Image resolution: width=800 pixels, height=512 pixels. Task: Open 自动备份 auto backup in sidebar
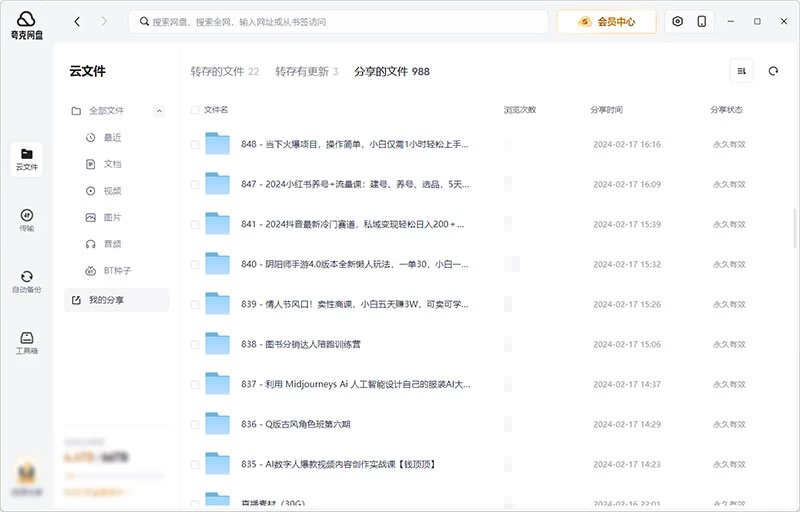[x=27, y=281]
